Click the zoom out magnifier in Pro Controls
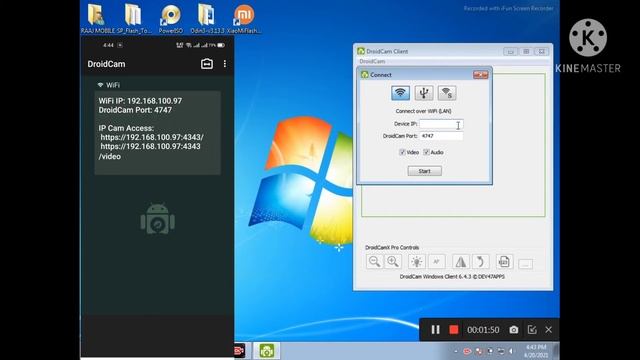The height and width of the screenshot is (360, 640). [374, 262]
